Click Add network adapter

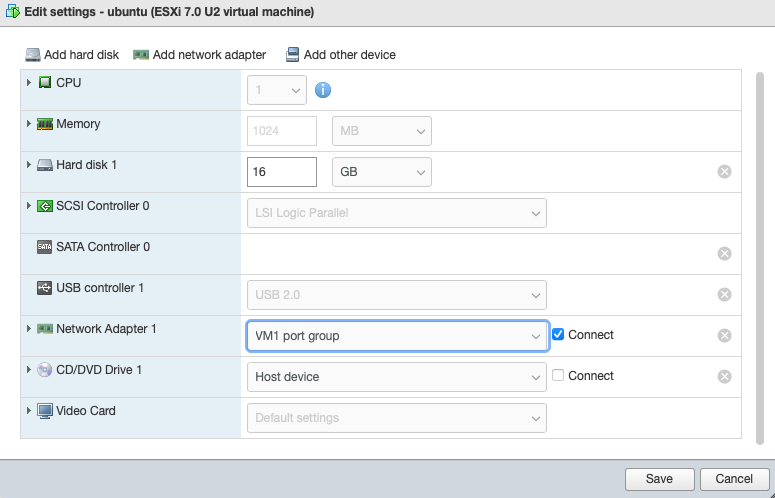pyautogui.click(x=200, y=55)
